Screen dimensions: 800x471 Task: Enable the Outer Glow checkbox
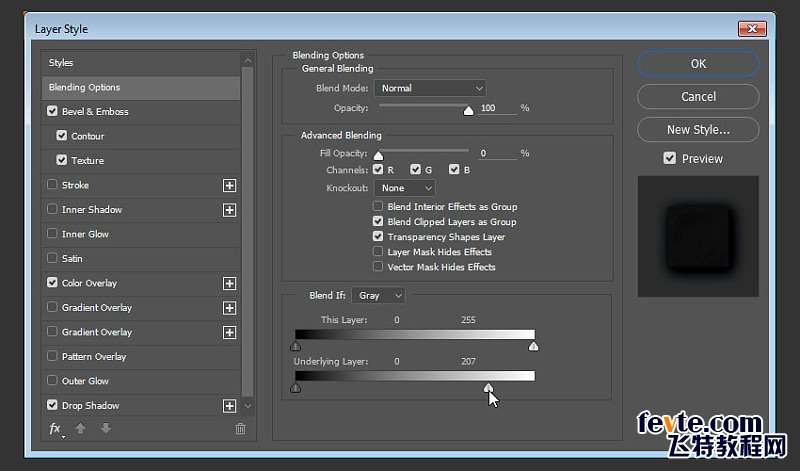52,380
